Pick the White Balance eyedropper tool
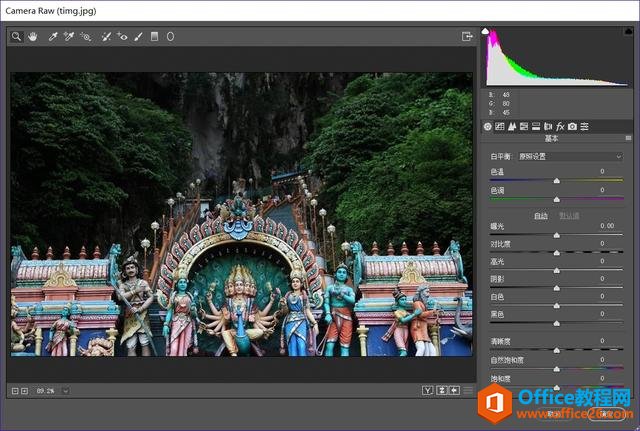This screenshot has height=431, width=640. pos(52,36)
